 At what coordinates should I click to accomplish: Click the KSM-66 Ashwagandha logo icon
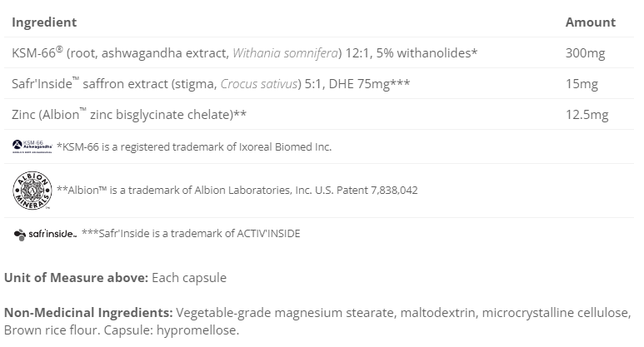pyautogui.click(x=32, y=146)
